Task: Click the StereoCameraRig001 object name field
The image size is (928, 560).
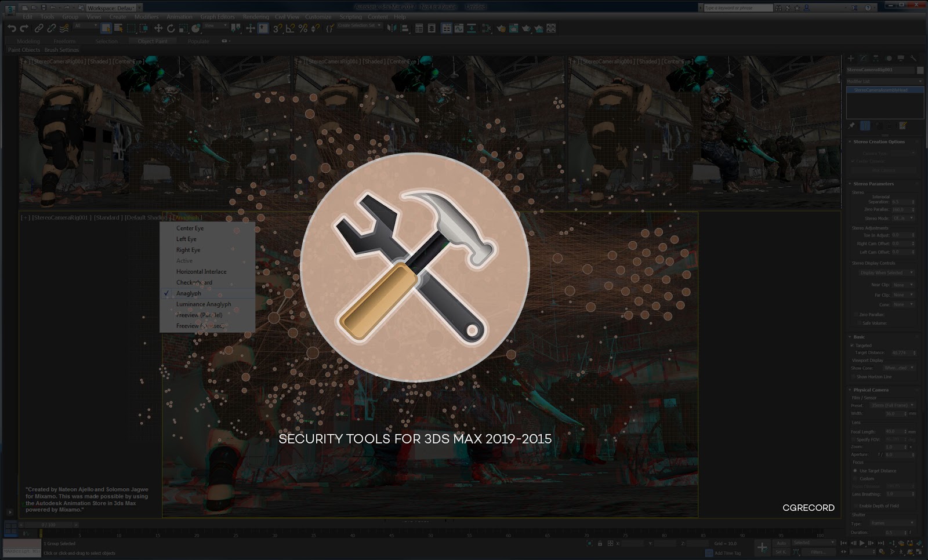Action: (x=880, y=70)
